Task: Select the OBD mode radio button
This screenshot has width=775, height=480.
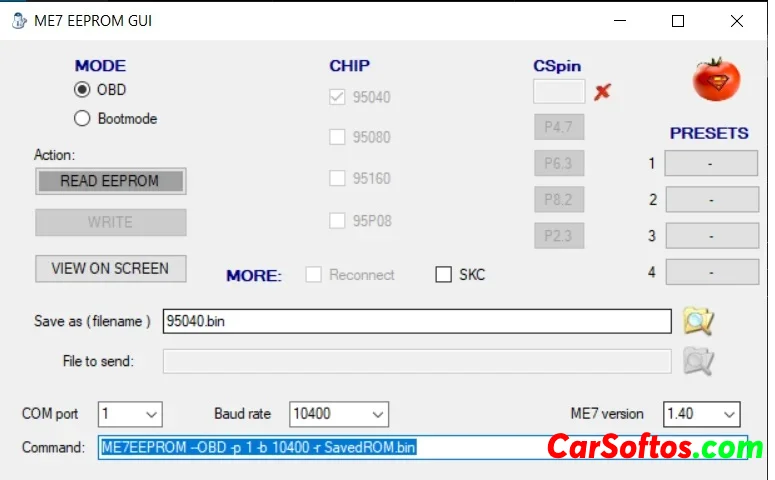Action: [x=82, y=90]
